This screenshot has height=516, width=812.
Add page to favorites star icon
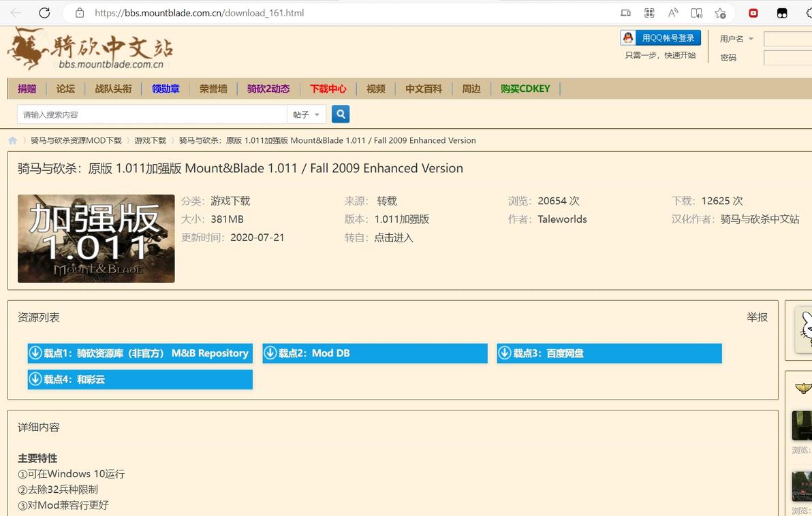(x=720, y=13)
